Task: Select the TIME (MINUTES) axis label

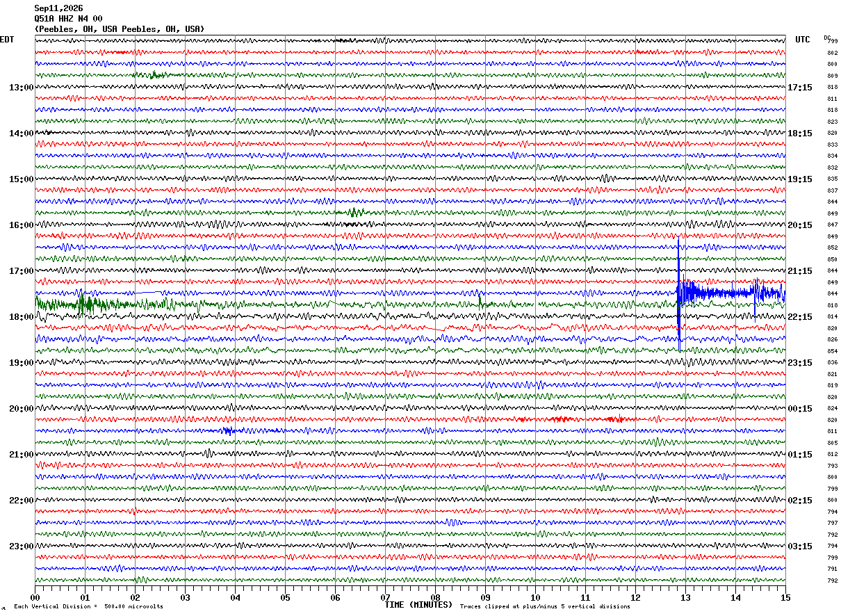Action: (418, 605)
